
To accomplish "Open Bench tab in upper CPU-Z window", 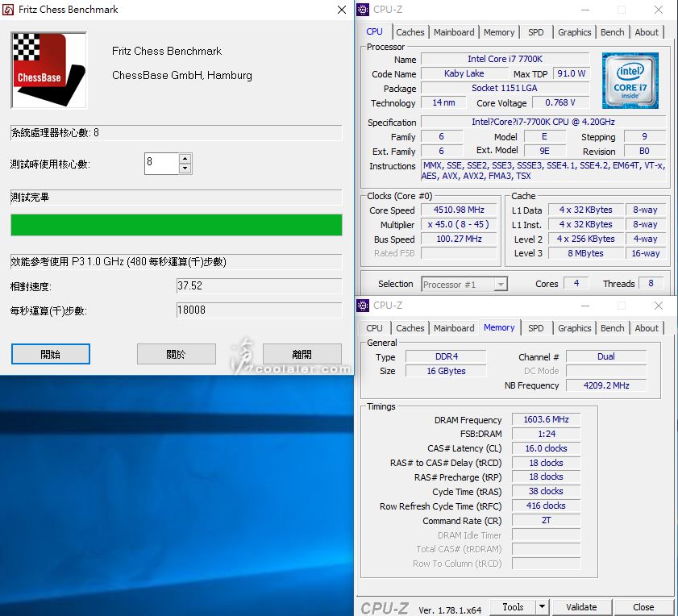I will tap(612, 32).
